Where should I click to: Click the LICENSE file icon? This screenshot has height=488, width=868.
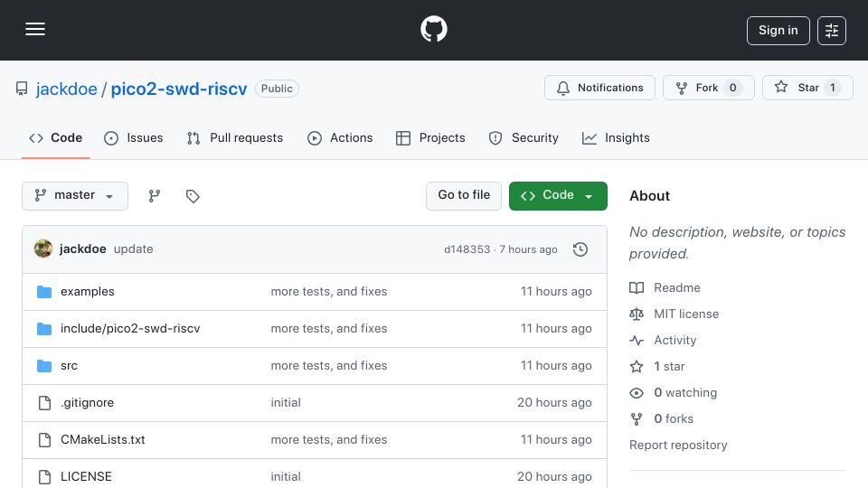44,477
